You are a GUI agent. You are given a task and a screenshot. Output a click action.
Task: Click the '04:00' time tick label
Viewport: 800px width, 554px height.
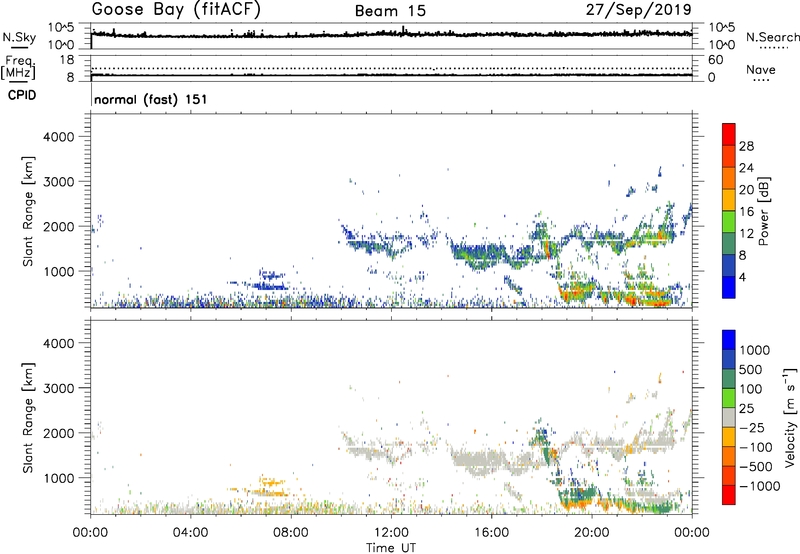(190, 533)
